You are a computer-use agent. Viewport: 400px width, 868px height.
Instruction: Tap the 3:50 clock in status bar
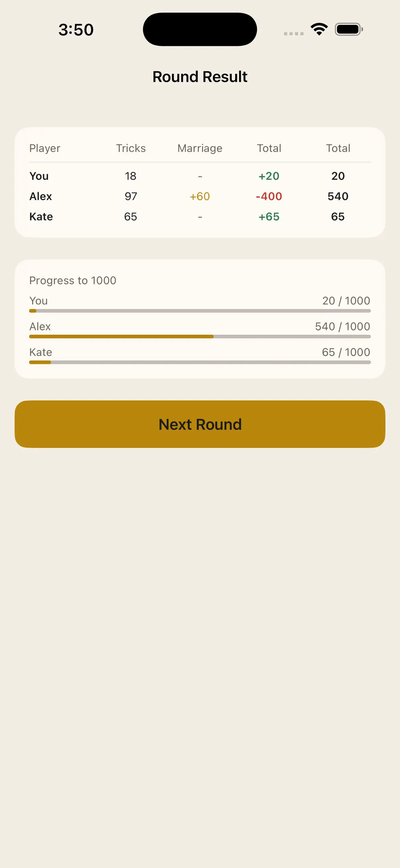[76, 30]
